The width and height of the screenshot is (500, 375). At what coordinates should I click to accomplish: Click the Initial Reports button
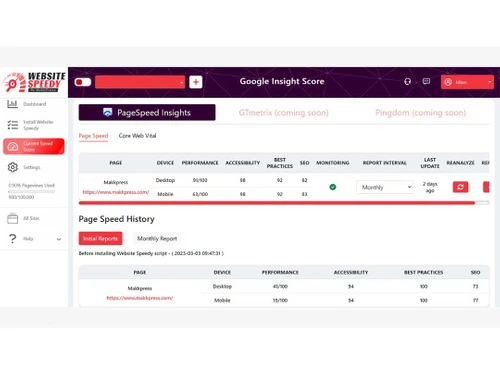[x=100, y=238]
